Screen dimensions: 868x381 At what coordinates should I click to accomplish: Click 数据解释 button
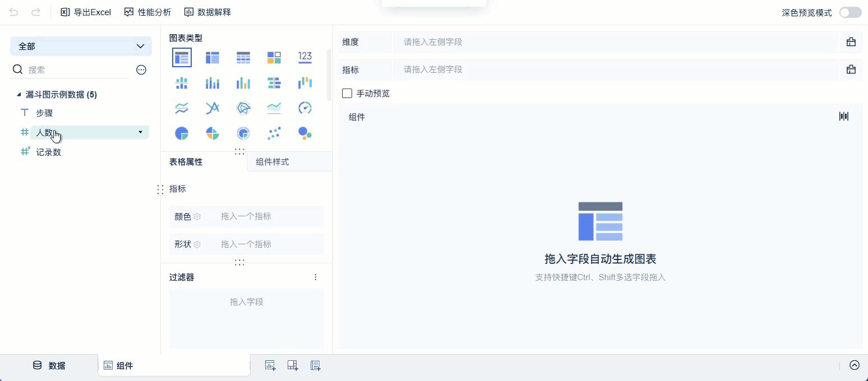tap(207, 12)
